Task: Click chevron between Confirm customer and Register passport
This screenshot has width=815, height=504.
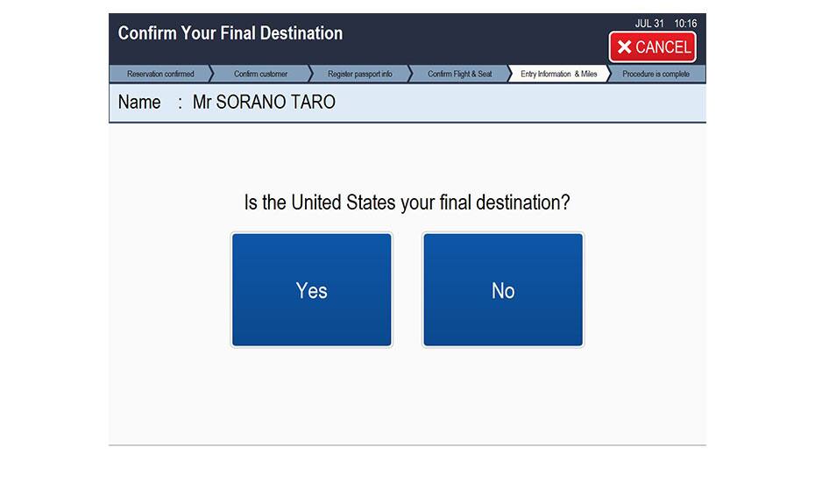Action: coord(309,75)
